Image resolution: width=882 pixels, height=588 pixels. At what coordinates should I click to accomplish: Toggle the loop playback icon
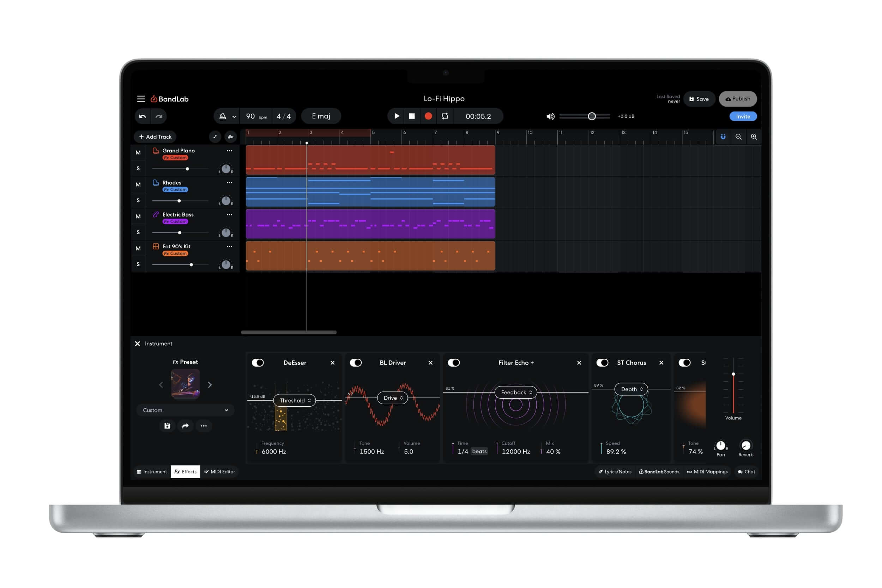(x=445, y=116)
